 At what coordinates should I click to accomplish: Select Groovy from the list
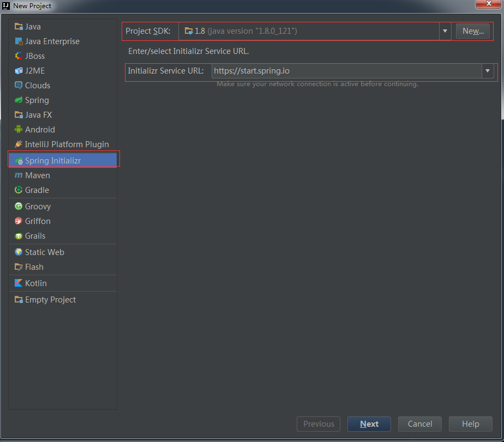(x=63, y=206)
